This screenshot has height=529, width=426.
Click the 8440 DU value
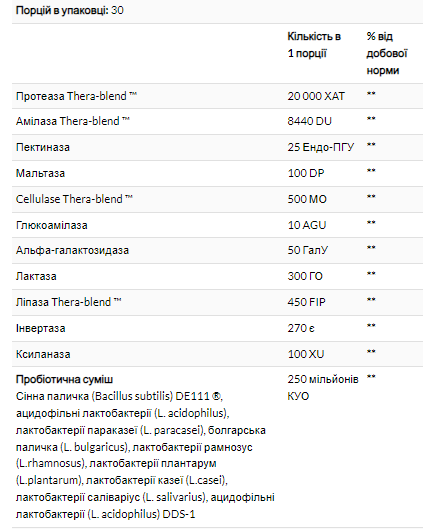click(310, 121)
